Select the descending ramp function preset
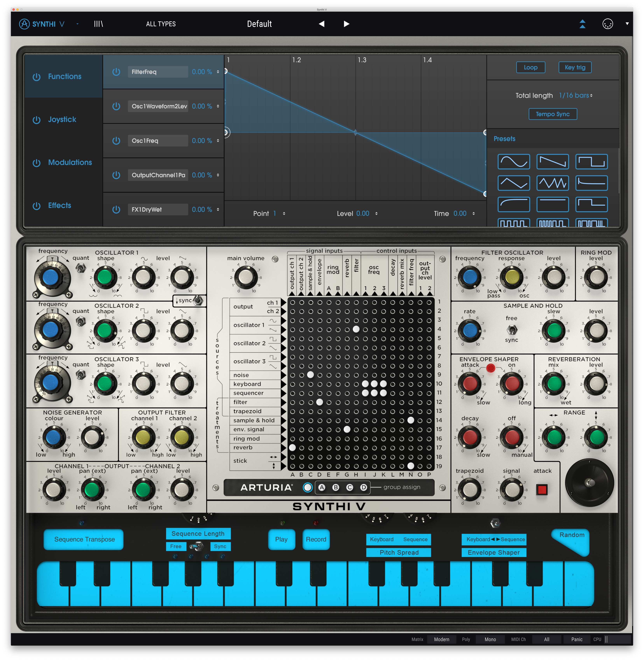This screenshot has height=660, width=644. coord(552,162)
